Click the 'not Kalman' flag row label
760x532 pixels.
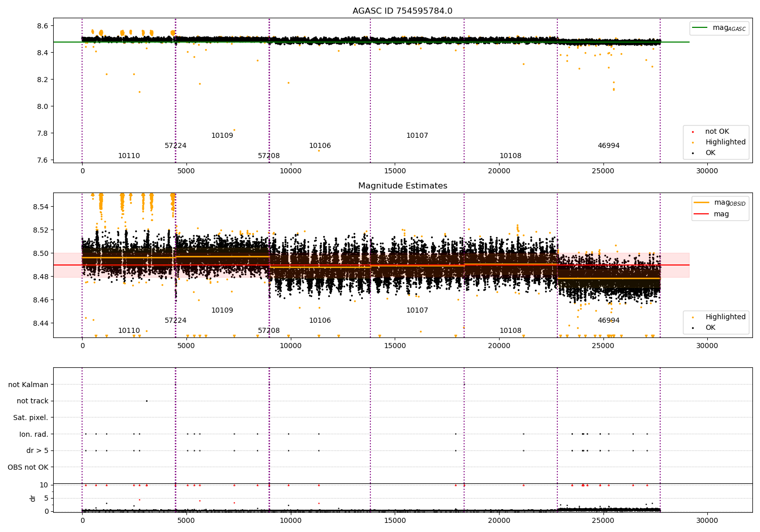[x=28, y=385]
